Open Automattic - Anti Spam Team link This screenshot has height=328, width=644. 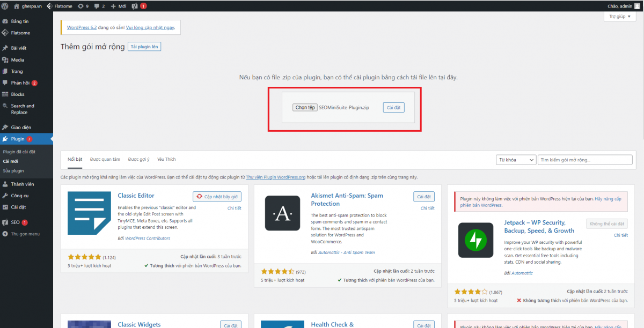[347, 252]
